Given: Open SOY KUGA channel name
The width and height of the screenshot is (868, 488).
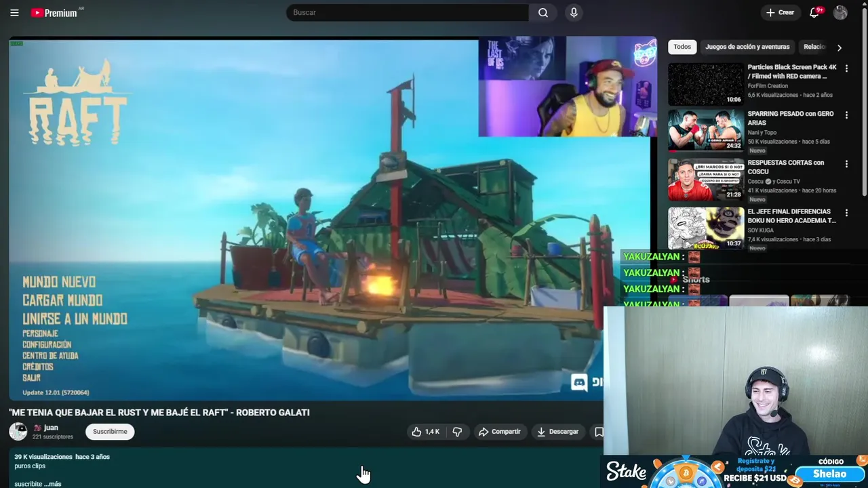Looking at the screenshot, I should tap(762, 230).
